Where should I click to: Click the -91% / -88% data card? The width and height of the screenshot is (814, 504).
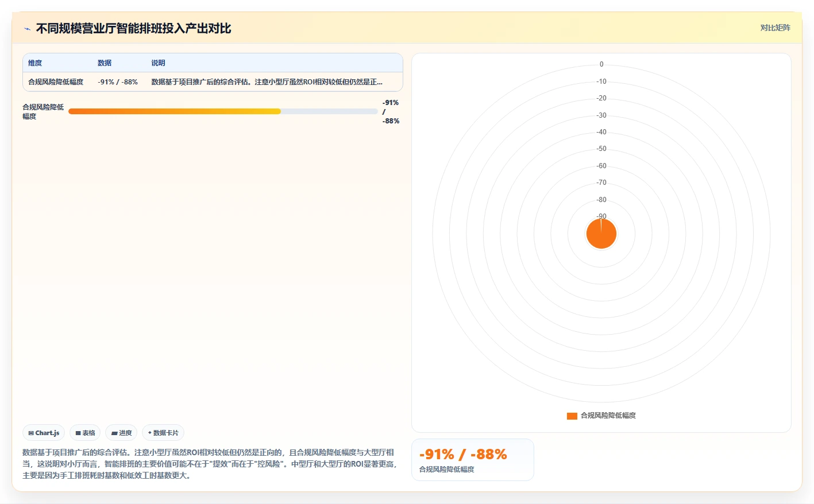coord(473,460)
